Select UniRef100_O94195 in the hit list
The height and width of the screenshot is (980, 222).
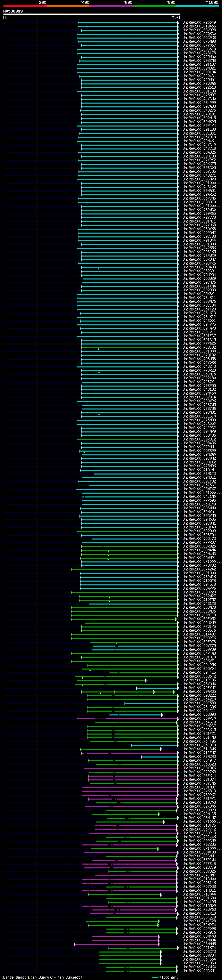tap(199, 902)
